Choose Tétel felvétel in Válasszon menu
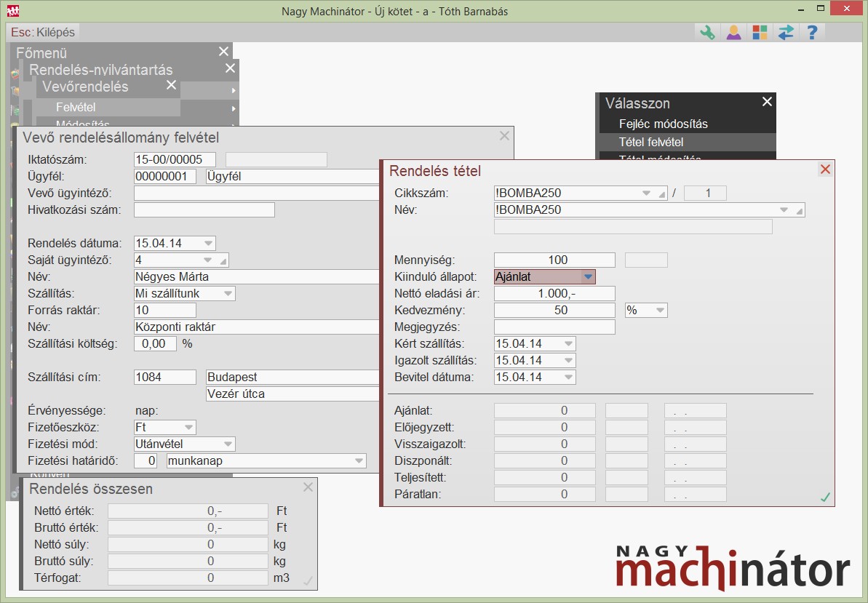 (x=650, y=142)
